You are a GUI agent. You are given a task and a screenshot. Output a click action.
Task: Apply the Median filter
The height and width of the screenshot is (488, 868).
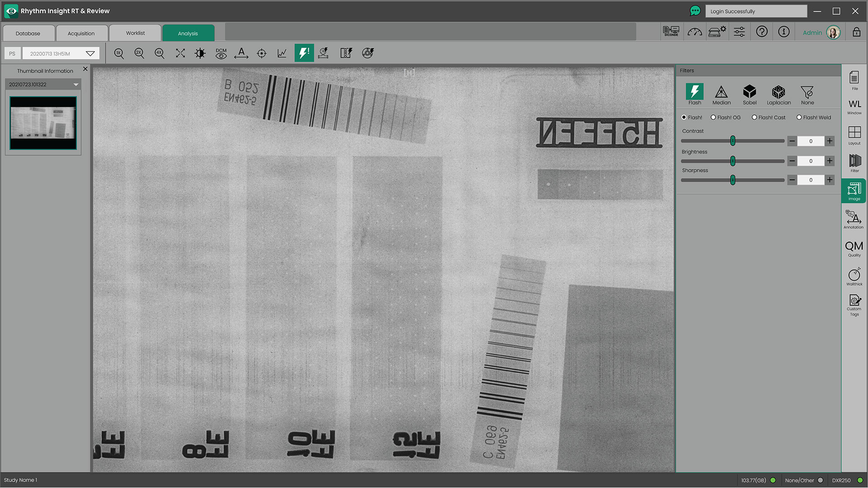click(722, 95)
